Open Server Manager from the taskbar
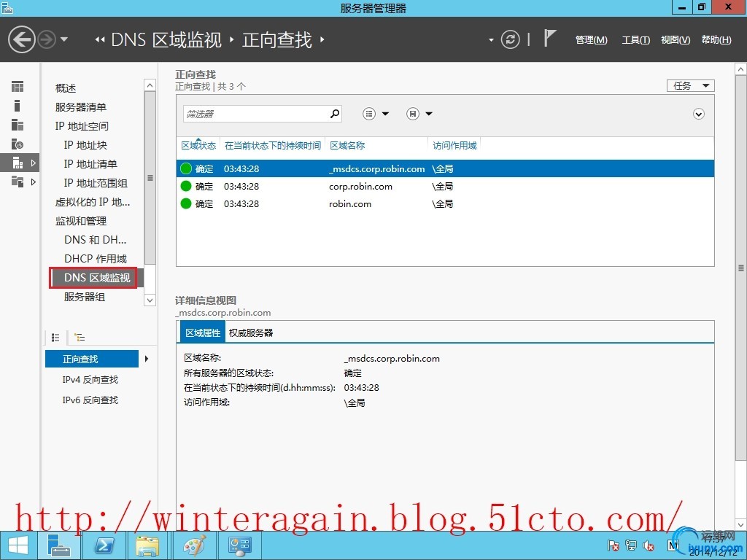The width and height of the screenshot is (747, 560). tap(59, 545)
